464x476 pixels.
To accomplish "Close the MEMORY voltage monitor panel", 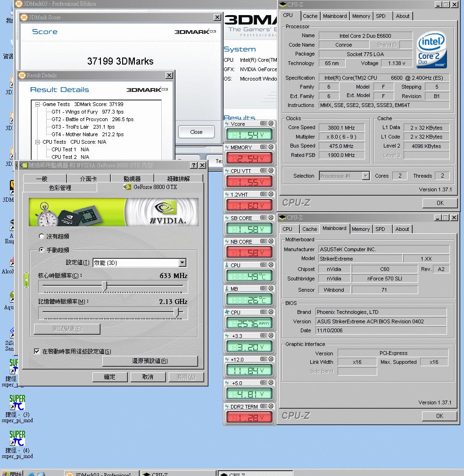I will [x=271, y=147].
